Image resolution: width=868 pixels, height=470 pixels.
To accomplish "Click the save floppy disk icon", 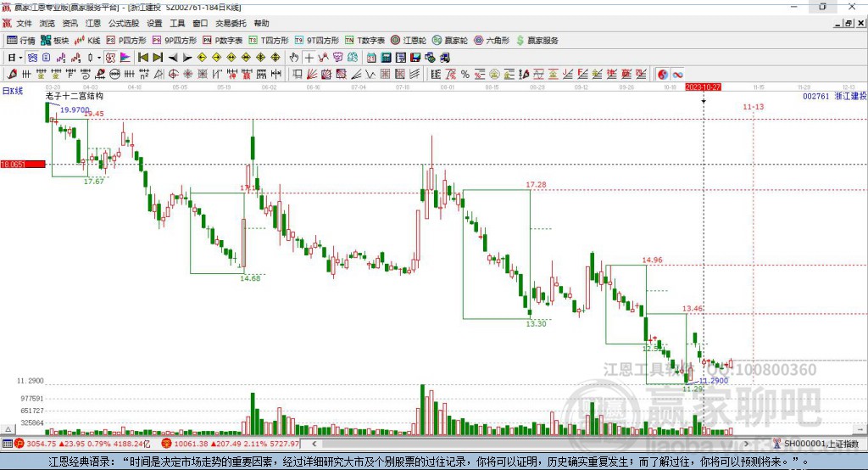I will [x=415, y=58].
